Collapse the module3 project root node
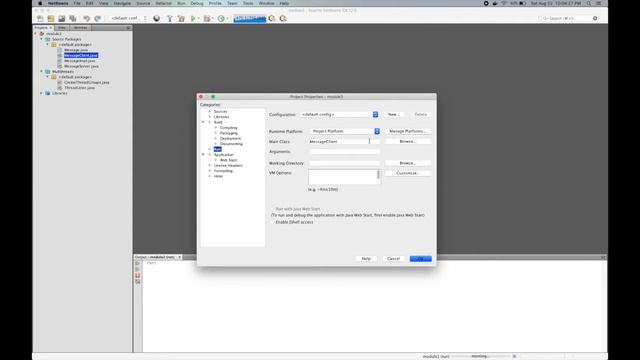Image resolution: width=640 pixels, height=360 pixels. pos(36,34)
